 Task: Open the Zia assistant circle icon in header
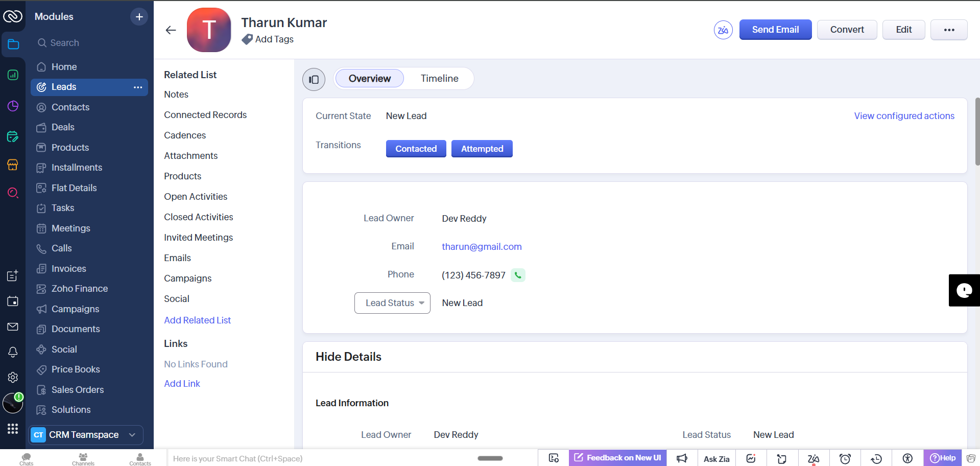(x=723, y=30)
